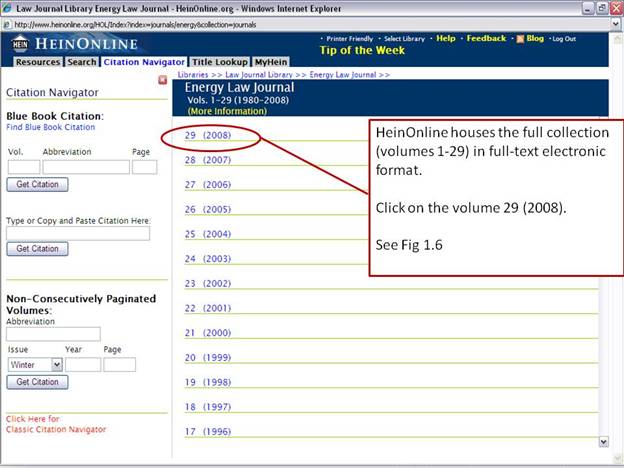Viewport: 624px width, 468px height.
Task: Click the volume list scroll down arrow
Action: [x=604, y=442]
